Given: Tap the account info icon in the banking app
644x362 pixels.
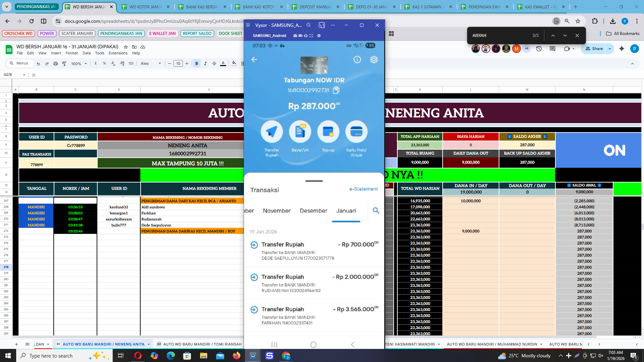Looking at the screenshot, I should tap(357, 60).
